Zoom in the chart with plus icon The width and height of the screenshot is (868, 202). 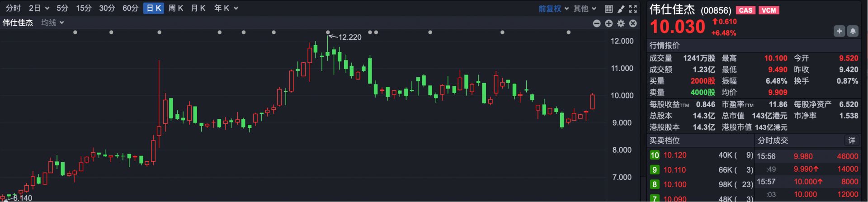pos(609,23)
